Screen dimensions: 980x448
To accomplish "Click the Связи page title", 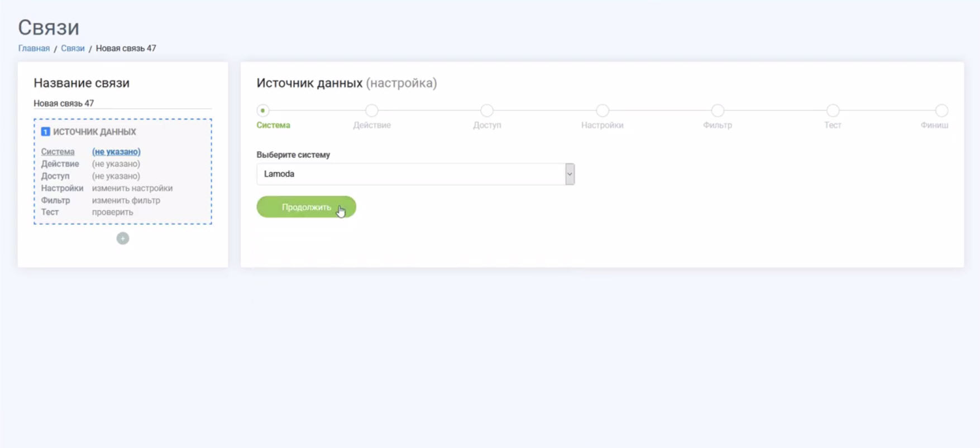I will pos(49,27).
